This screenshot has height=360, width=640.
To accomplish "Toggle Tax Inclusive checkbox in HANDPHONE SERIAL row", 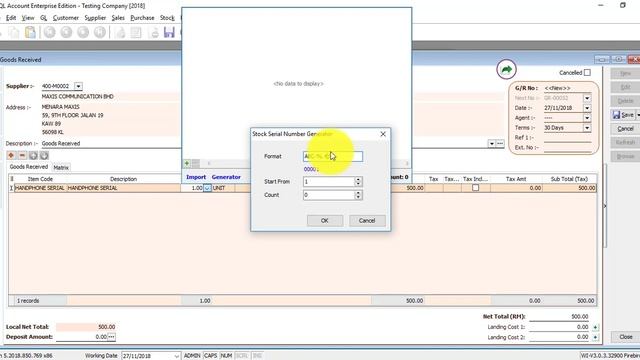I will click(x=476, y=188).
